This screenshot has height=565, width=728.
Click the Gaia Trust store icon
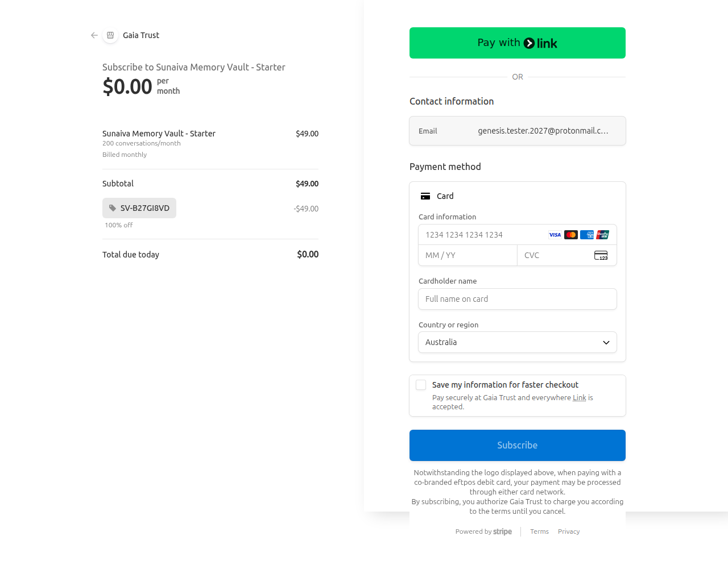tap(110, 35)
